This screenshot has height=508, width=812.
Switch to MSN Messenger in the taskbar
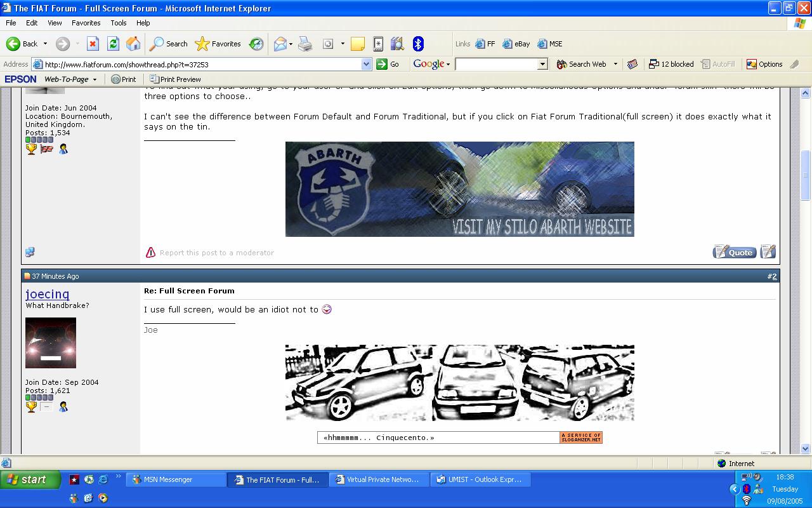[x=176, y=479]
